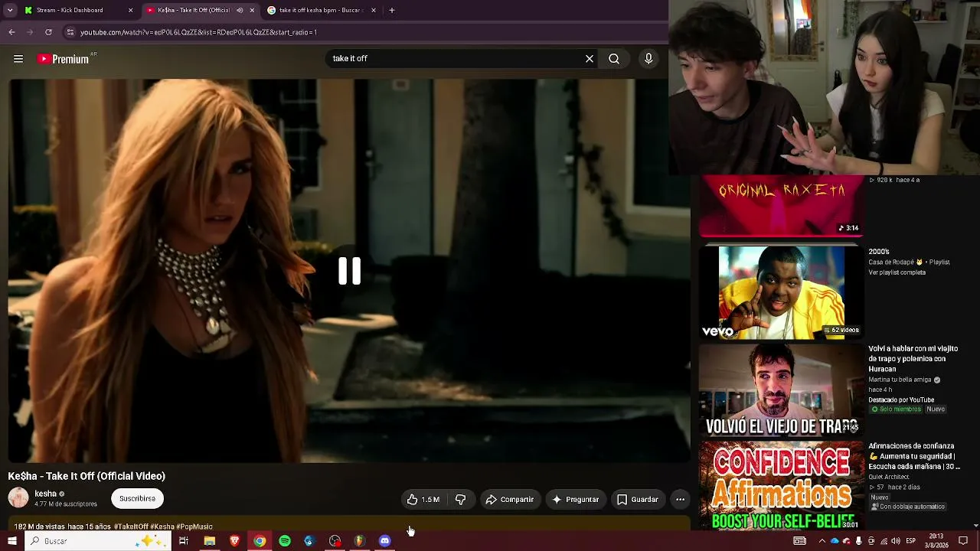
Task: Expand the tab search dropdown
Action: click(x=10, y=11)
